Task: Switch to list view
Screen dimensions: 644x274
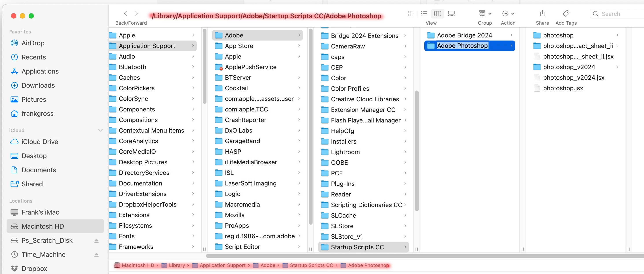Action: pyautogui.click(x=424, y=13)
